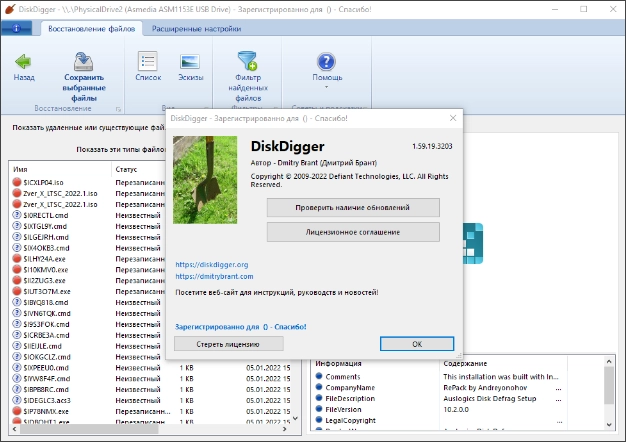Expand the Восстановление group launcher

click(119, 107)
